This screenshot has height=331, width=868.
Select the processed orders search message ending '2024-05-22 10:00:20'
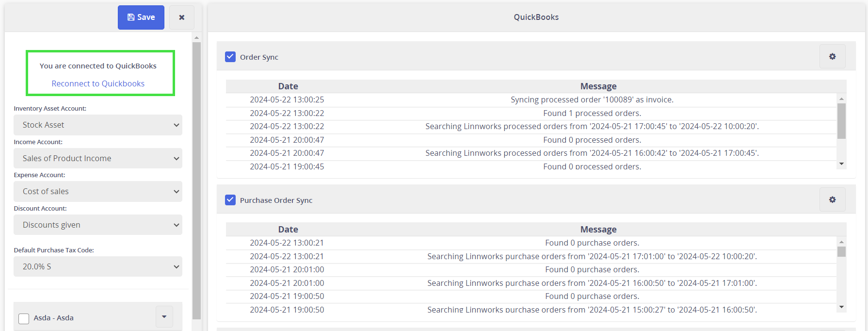pos(592,126)
